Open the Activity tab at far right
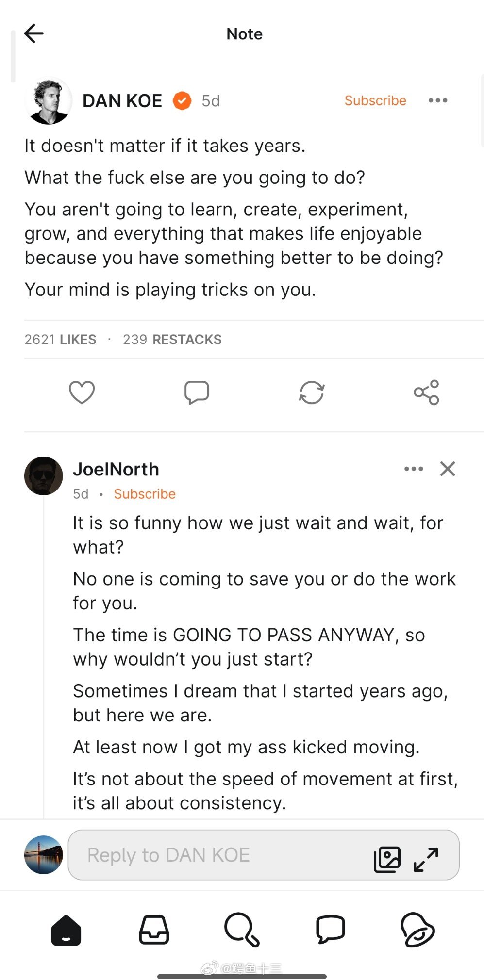Screen dimensions: 484x980 [x=417, y=930]
